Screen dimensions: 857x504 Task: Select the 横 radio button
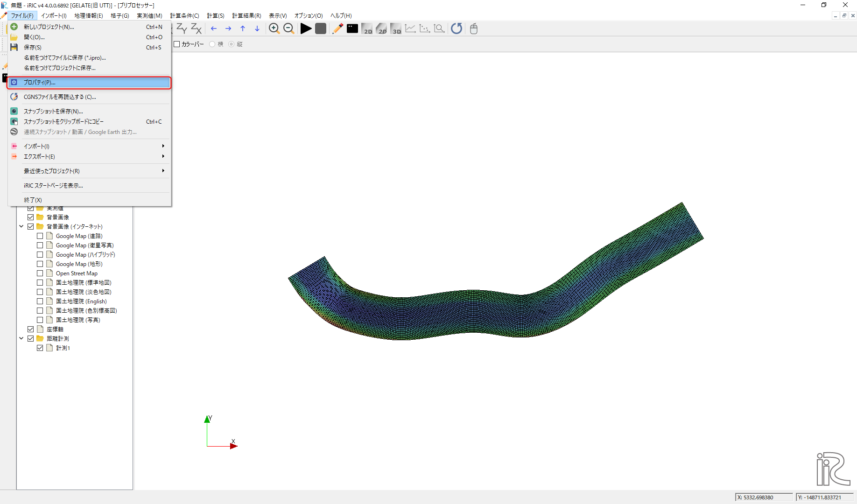(x=212, y=44)
